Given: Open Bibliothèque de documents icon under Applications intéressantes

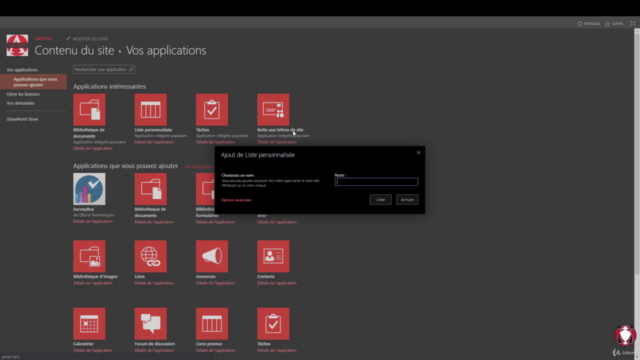Looking at the screenshot, I should (x=89, y=109).
